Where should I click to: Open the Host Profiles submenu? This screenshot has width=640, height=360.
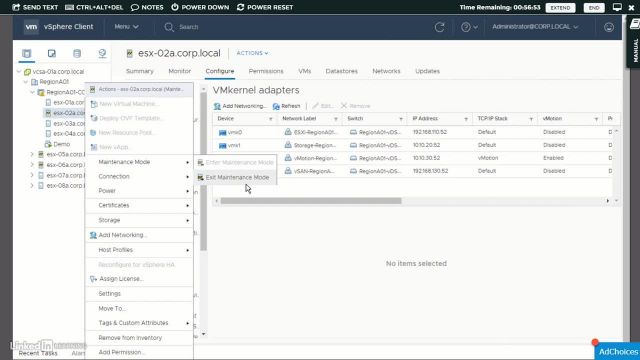coord(139,250)
